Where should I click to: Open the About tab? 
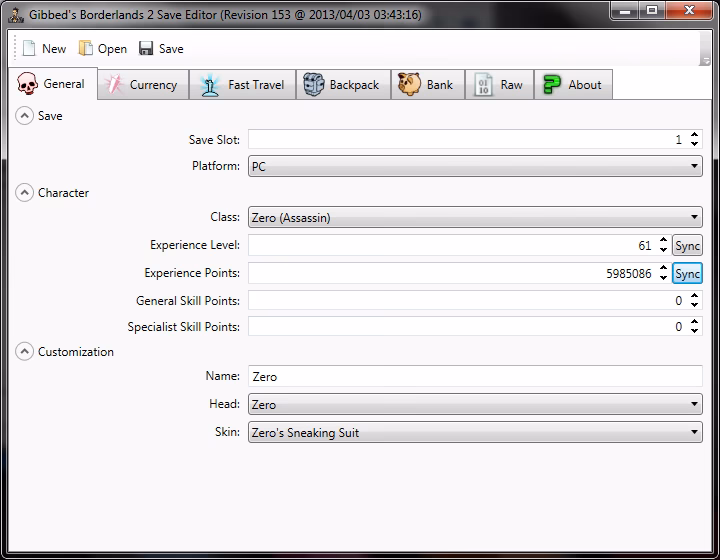tap(573, 84)
